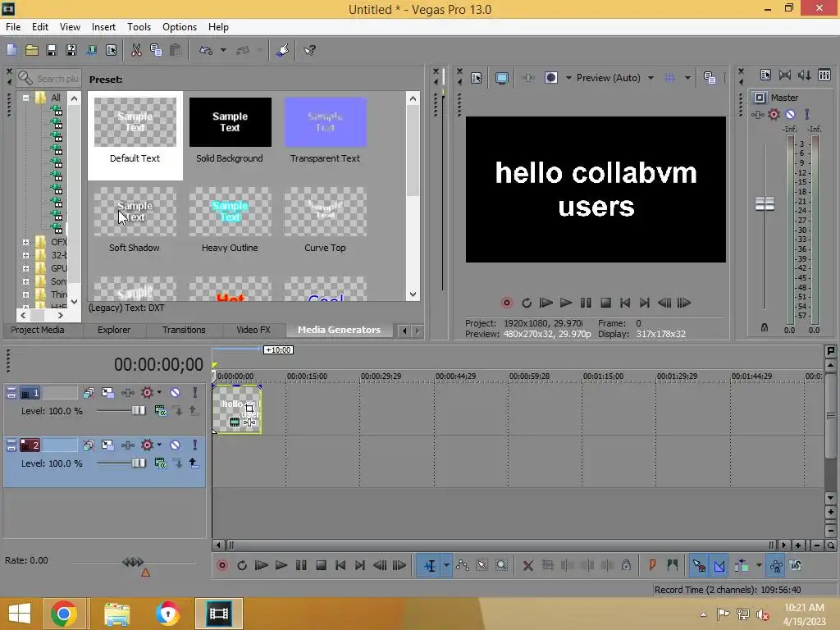Click the Cut scissors icon in toolbar
The image size is (840, 630).
(136, 50)
